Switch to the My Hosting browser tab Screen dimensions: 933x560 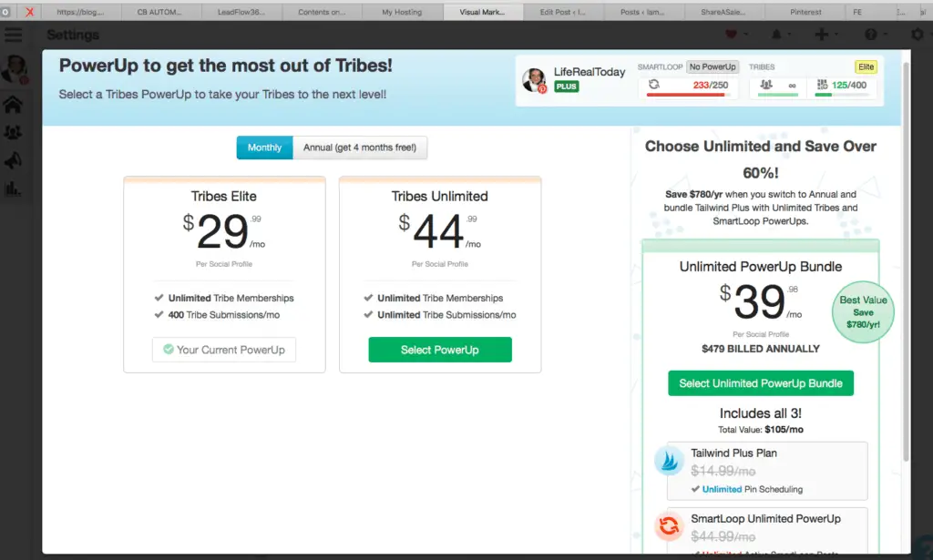tap(402, 12)
